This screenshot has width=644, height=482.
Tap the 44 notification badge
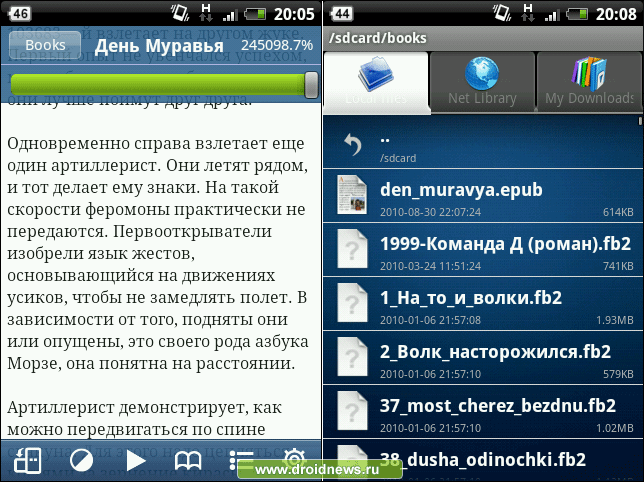342,14
